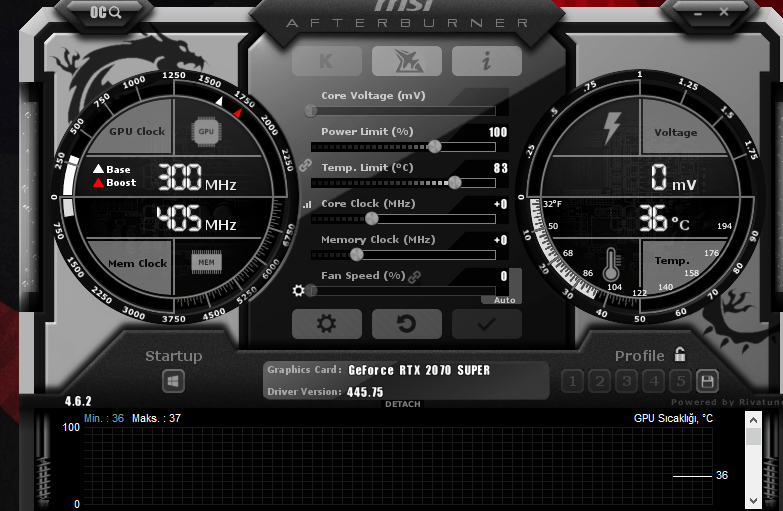The width and height of the screenshot is (783, 511).
Task: Click the MSI jet logo button
Action: tap(406, 61)
